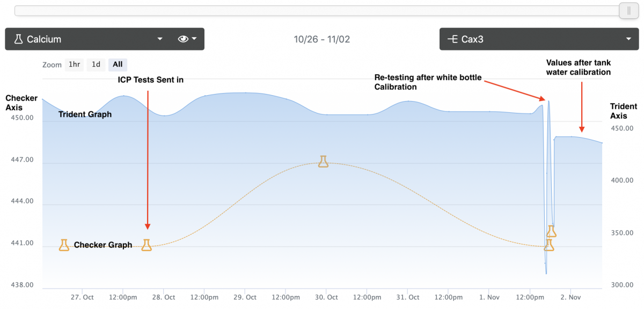Open the Calcium parameter selector
Screen dimensions: 644x309
click(89, 39)
